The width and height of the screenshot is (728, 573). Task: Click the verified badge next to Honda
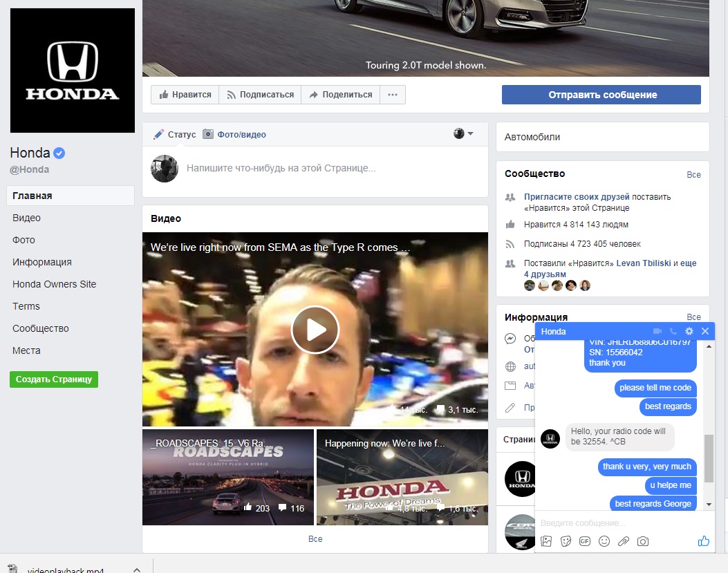click(59, 153)
